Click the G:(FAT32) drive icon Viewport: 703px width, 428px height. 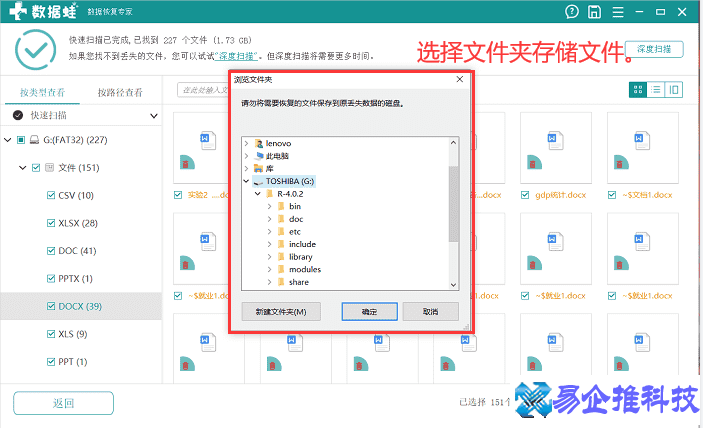click(x=34, y=140)
